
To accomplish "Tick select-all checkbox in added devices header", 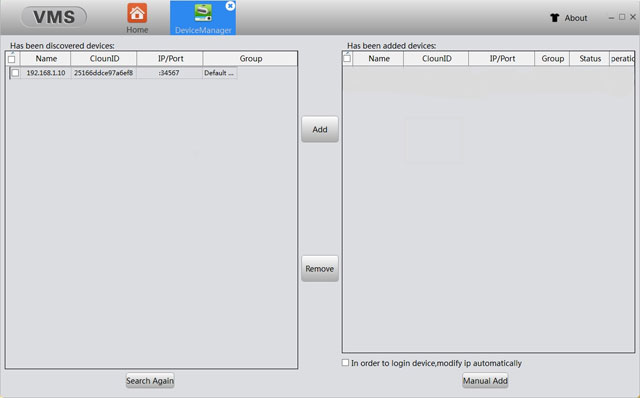I will point(347,59).
